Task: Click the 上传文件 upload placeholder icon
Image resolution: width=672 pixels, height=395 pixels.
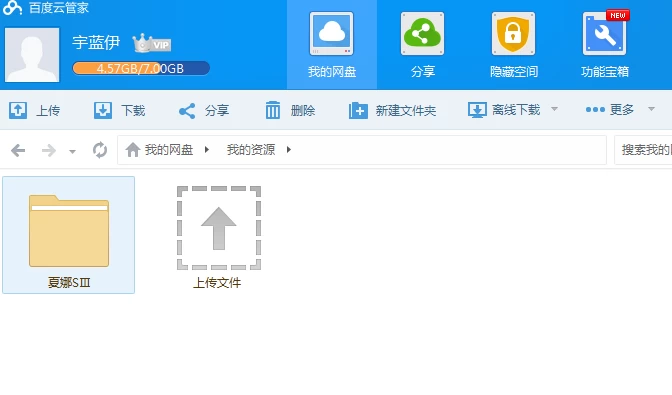Action: tap(219, 228)
